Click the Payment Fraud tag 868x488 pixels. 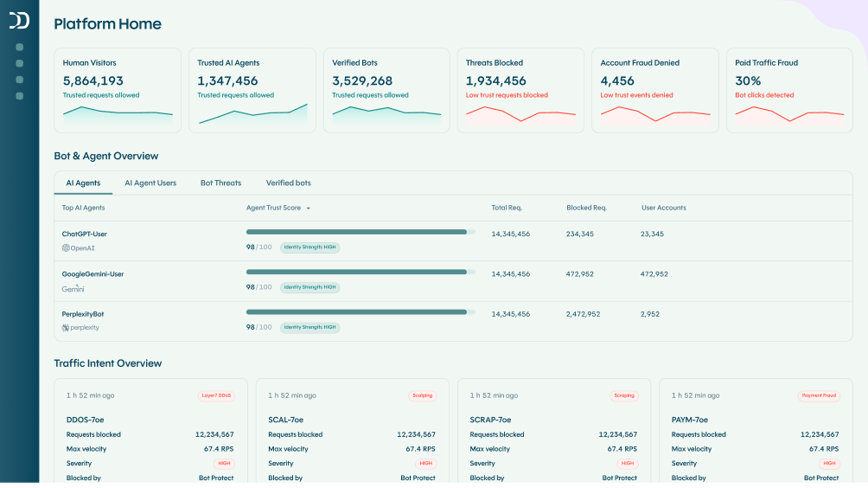point(820,395)
